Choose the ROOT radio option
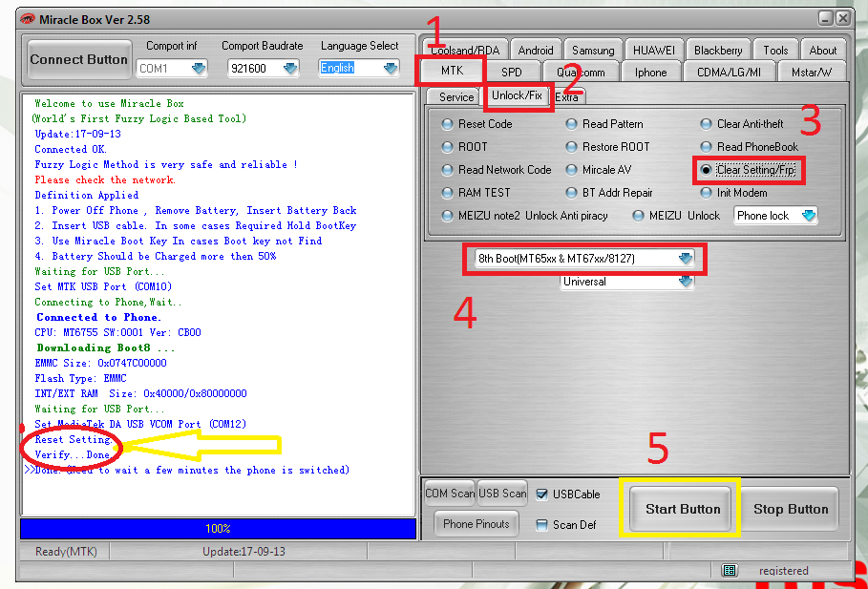The height and width of the screenshot is (589, 868). coord(464,147)
